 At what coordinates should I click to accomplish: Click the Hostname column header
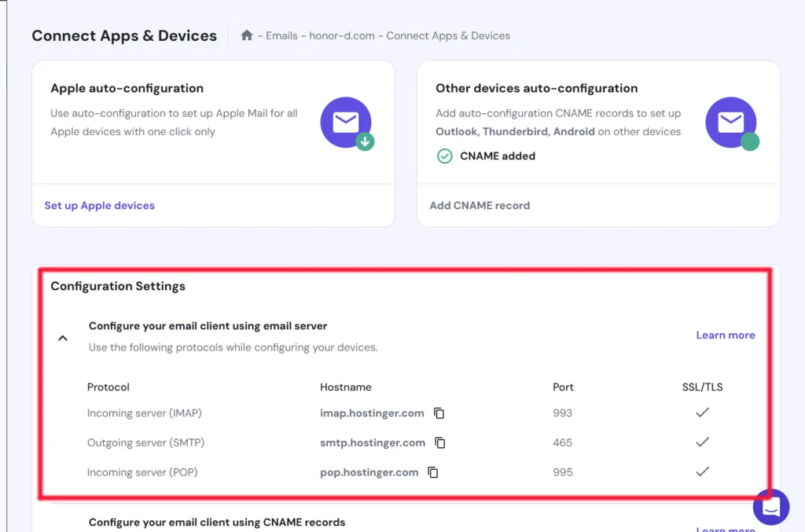[346, 387]
